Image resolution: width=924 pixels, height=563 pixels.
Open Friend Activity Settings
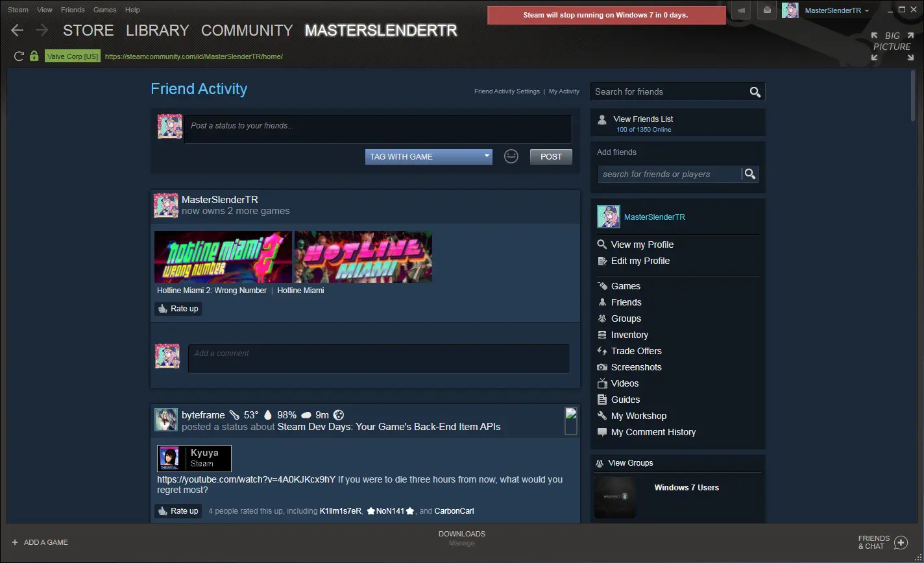(x=507, y=91)
